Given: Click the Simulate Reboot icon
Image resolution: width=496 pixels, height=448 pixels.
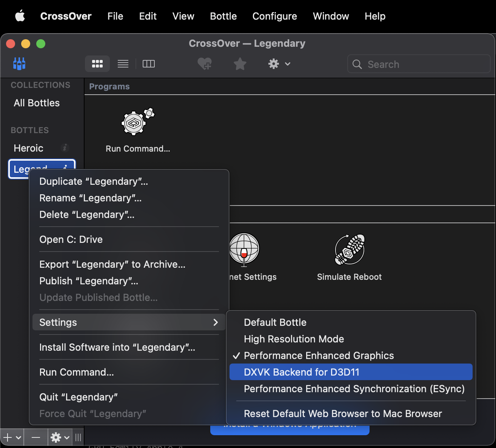Looking at the screenshot, I should coord(350,249).
